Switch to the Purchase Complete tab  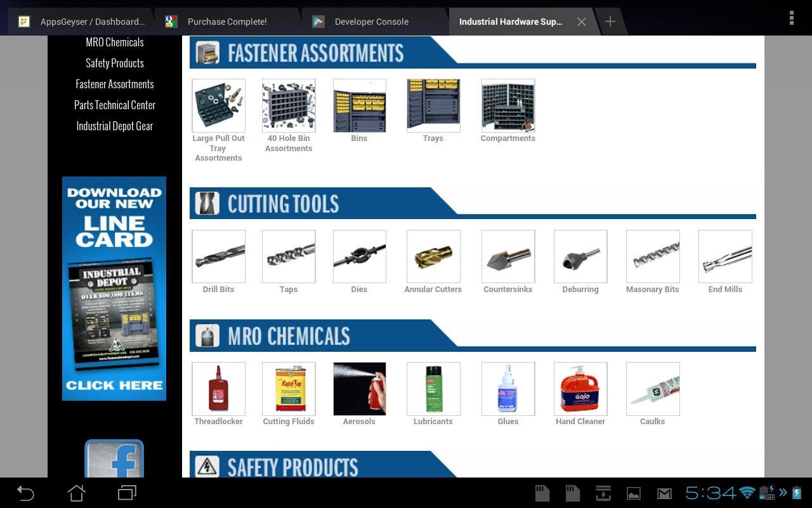(226, 22)
